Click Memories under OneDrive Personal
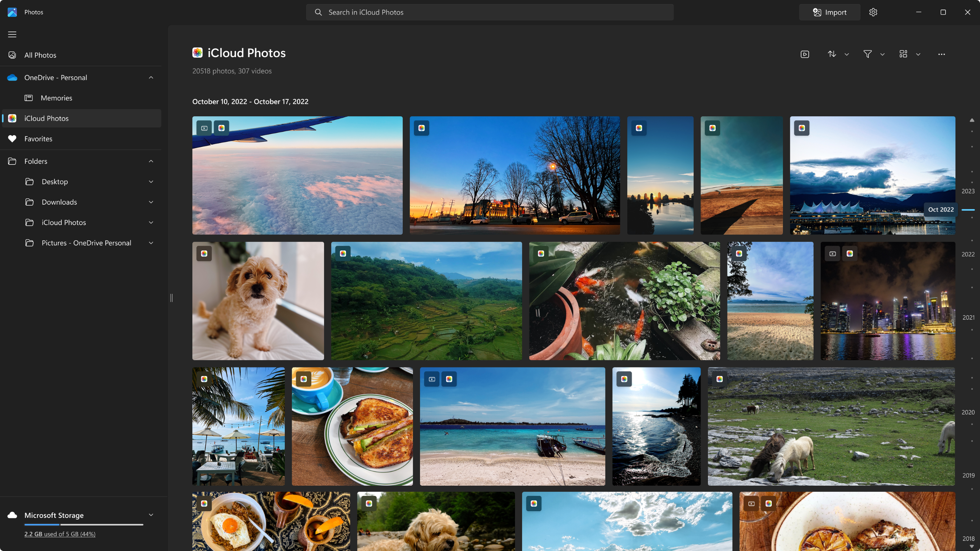 pos(56,98)
